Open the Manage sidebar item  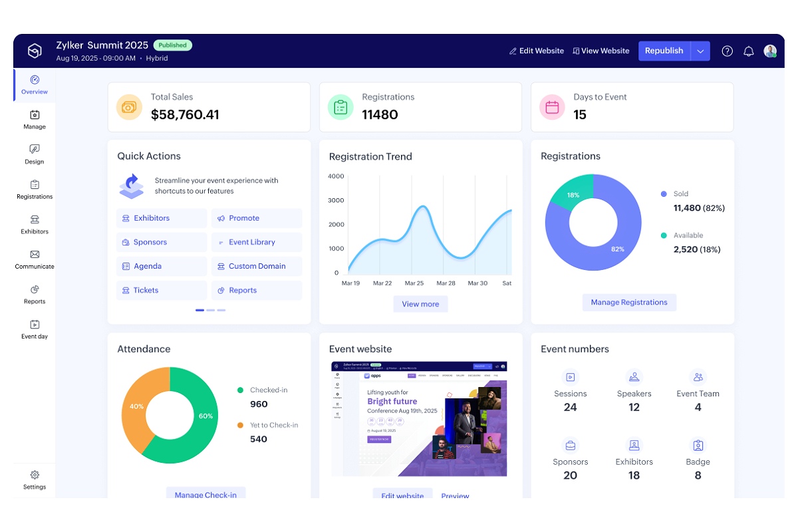(35, 120)
